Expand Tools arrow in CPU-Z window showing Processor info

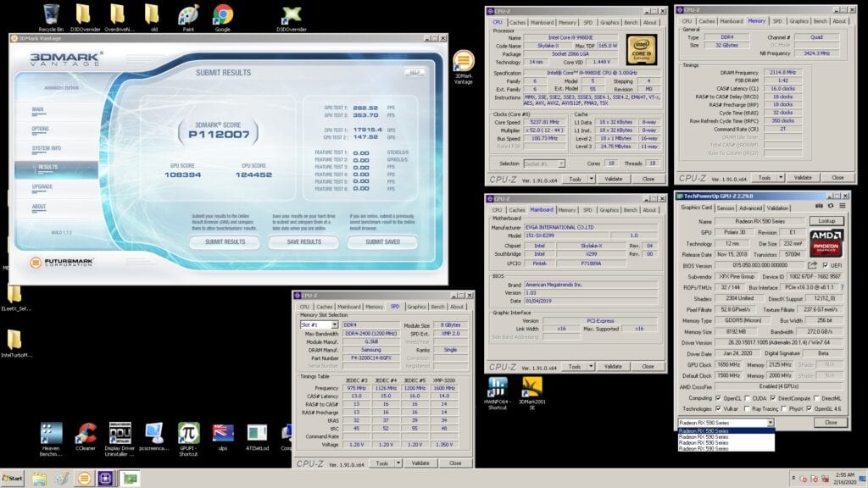pos(591,179)
